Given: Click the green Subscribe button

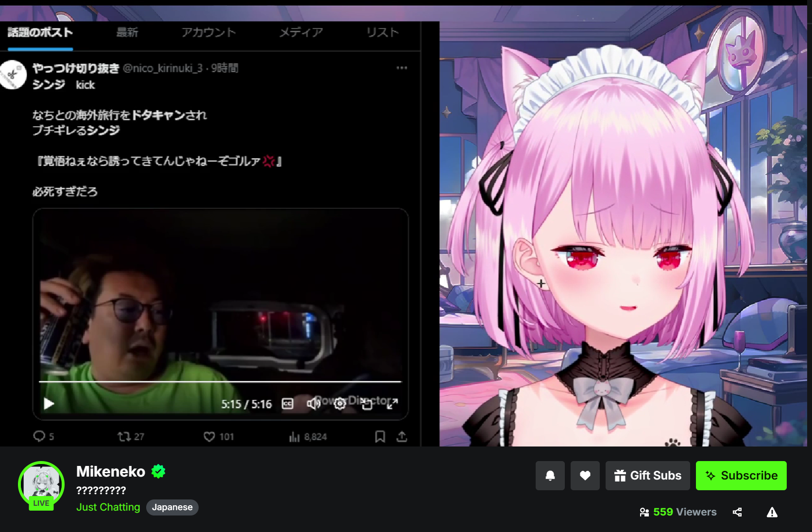Looking at the screenshot, I should 741,475.
